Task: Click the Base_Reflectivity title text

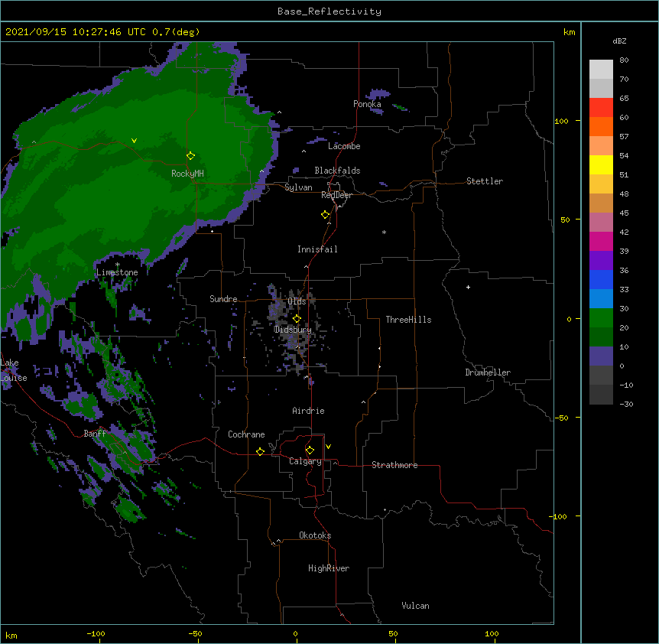Action: [329, 11]
